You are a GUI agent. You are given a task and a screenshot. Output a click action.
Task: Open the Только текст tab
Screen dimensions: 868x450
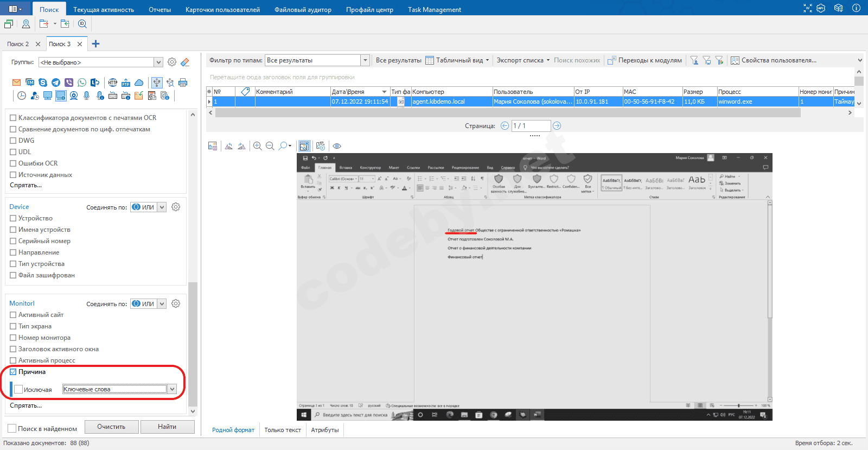coord(282,430)
